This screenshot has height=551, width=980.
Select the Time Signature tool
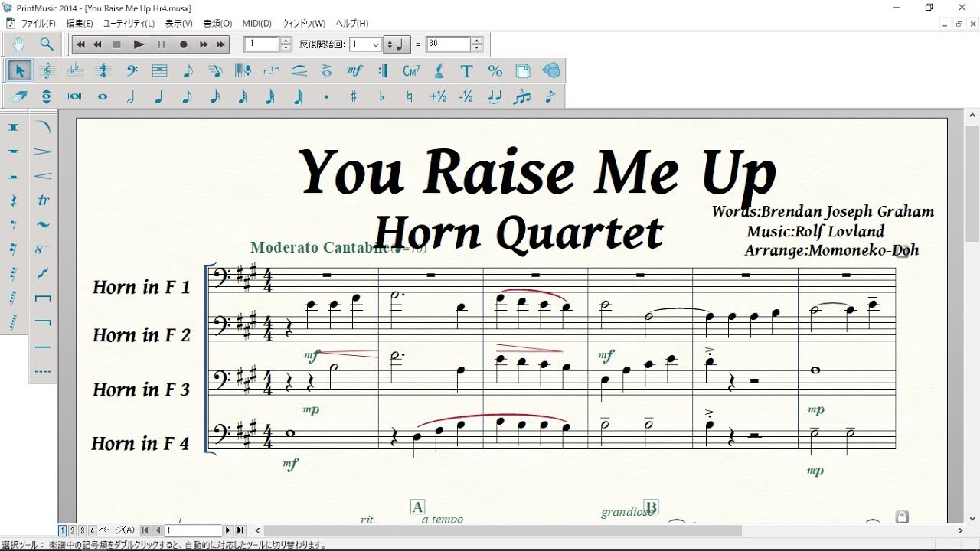tap(103, 71)
